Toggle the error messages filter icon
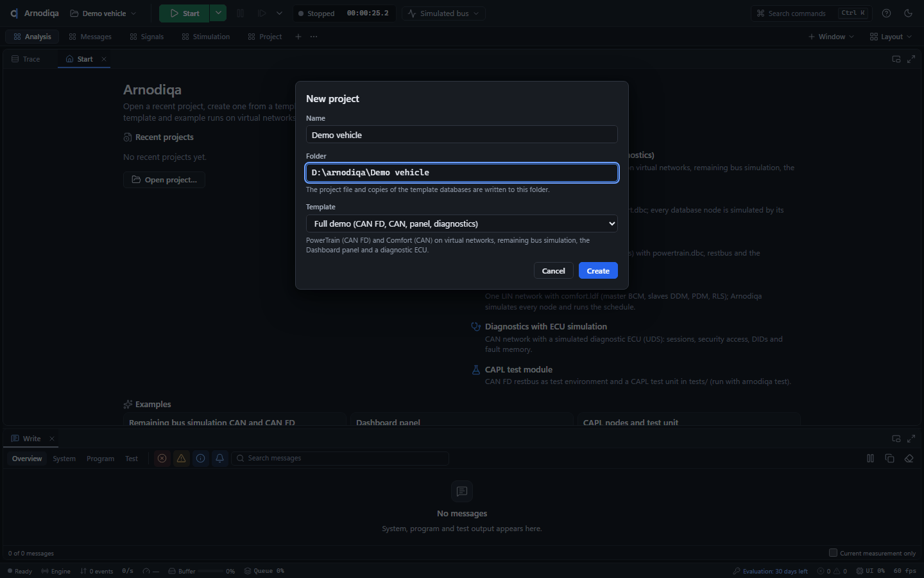 pyautogui.click(x=162, y=459)
